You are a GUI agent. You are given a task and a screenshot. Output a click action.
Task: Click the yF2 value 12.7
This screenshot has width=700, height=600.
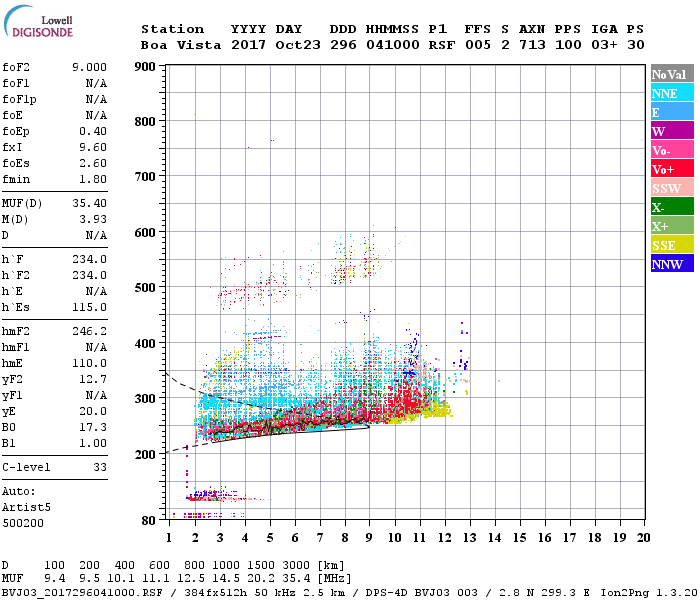click(93, 379)
